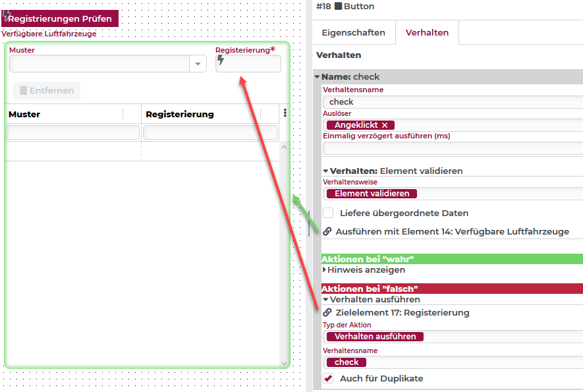The image size is (583, 392).
Task: Click the square Button icon next to #18
Action: (339, 7)
